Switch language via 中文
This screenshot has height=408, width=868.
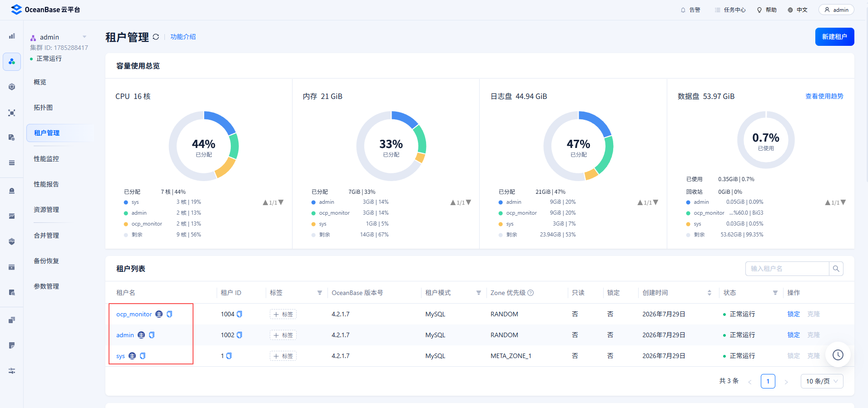click(798, 10)
